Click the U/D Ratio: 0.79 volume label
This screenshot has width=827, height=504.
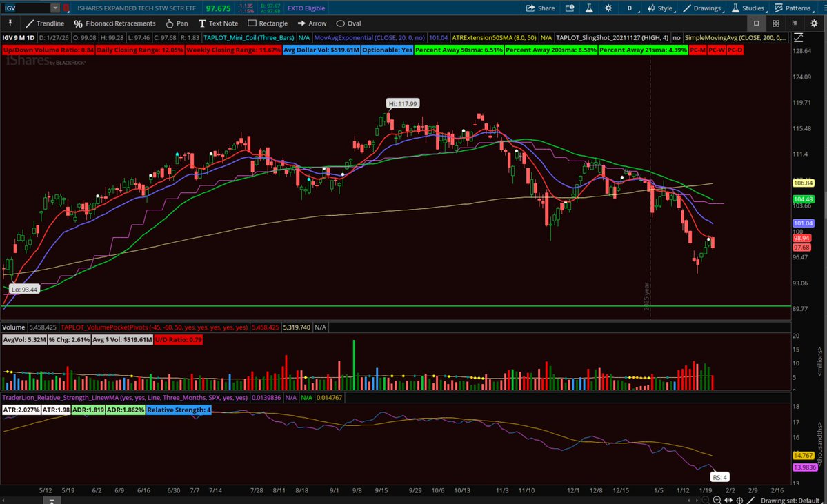click(179, 339)
